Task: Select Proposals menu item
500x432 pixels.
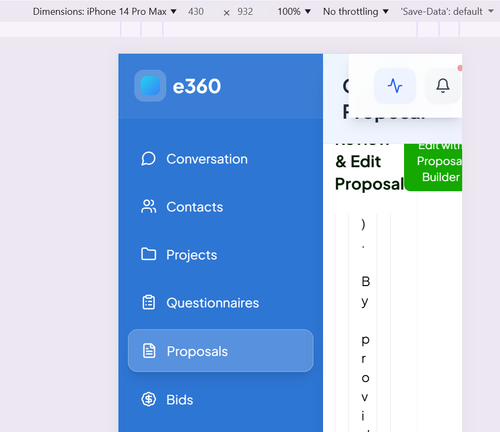Action: (221, 351)
